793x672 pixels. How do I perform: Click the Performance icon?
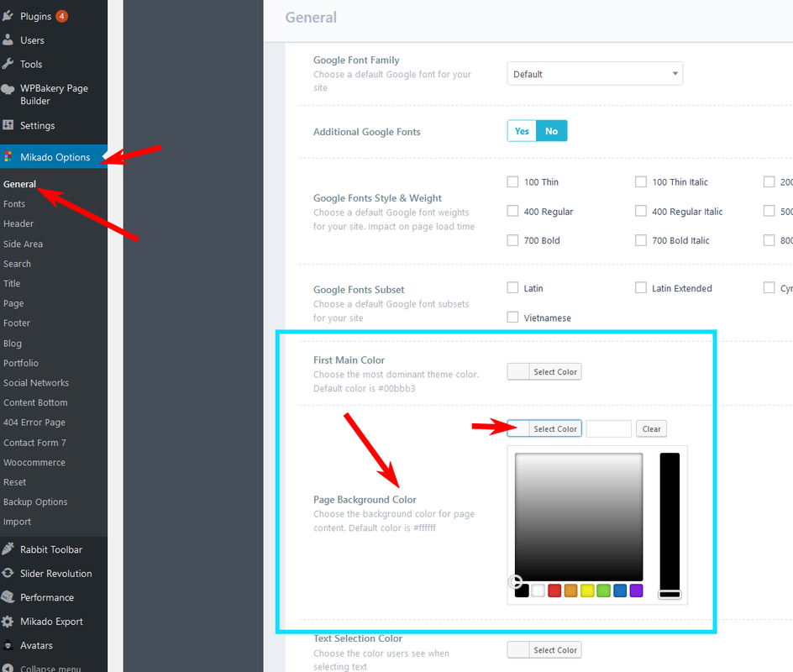[x=8, y=597]
